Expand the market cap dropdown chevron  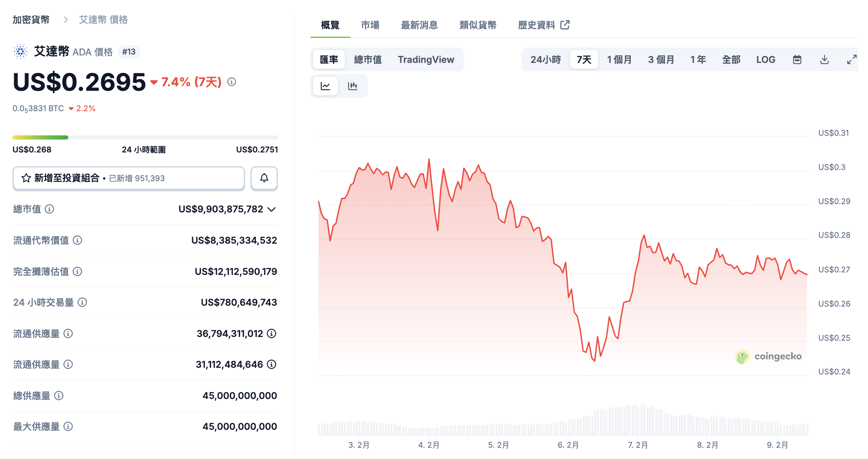272,209
